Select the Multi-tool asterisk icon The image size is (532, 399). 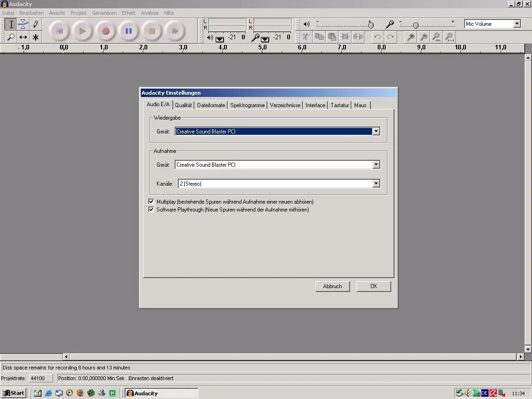pyautogui.click(x=36, y=37)
